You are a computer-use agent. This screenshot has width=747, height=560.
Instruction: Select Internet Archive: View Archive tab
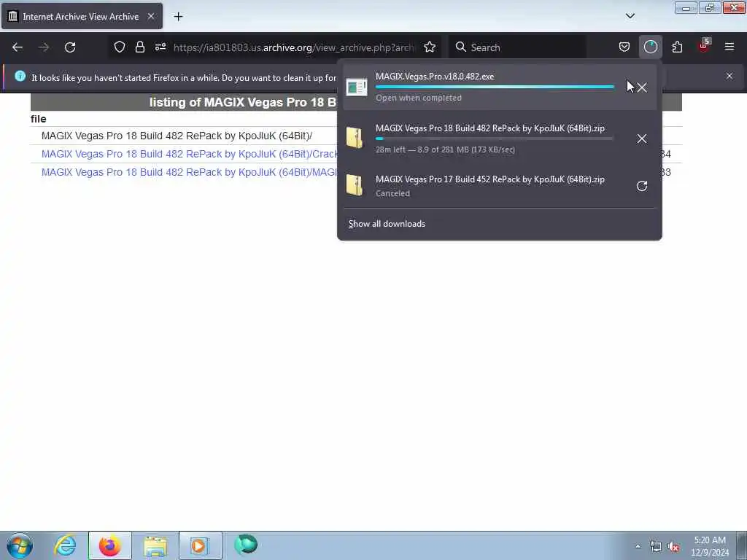(x=82, y=16)
